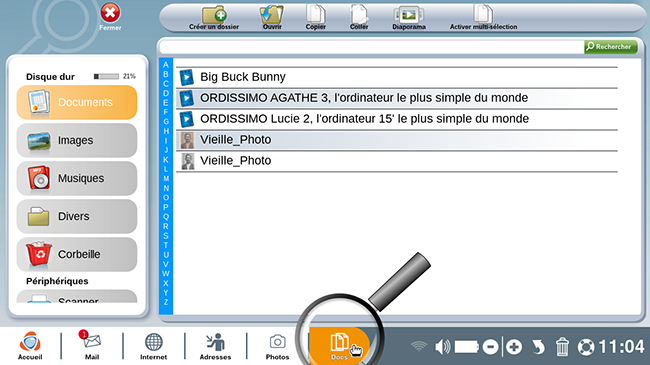Click the ORDISSIMO AGATHE 3 video icon
This screenshot has height=365, width=650.
187,98
